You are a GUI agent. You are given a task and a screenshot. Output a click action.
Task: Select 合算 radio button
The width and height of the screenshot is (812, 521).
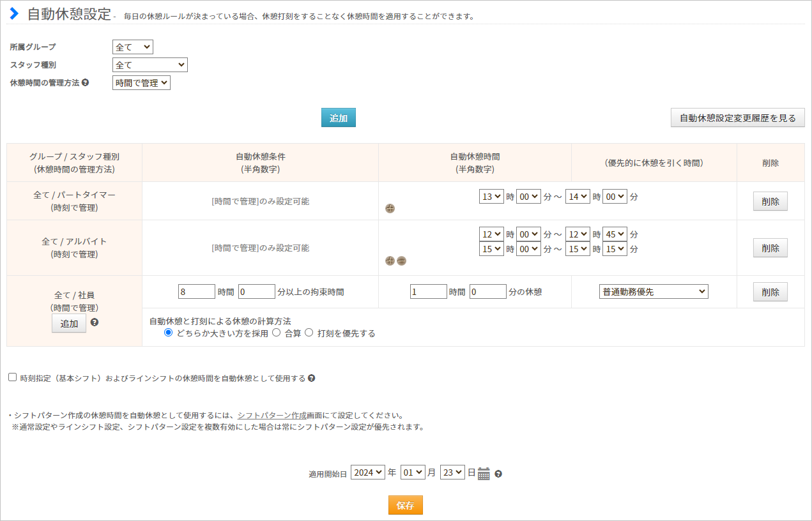click(277, 333)
